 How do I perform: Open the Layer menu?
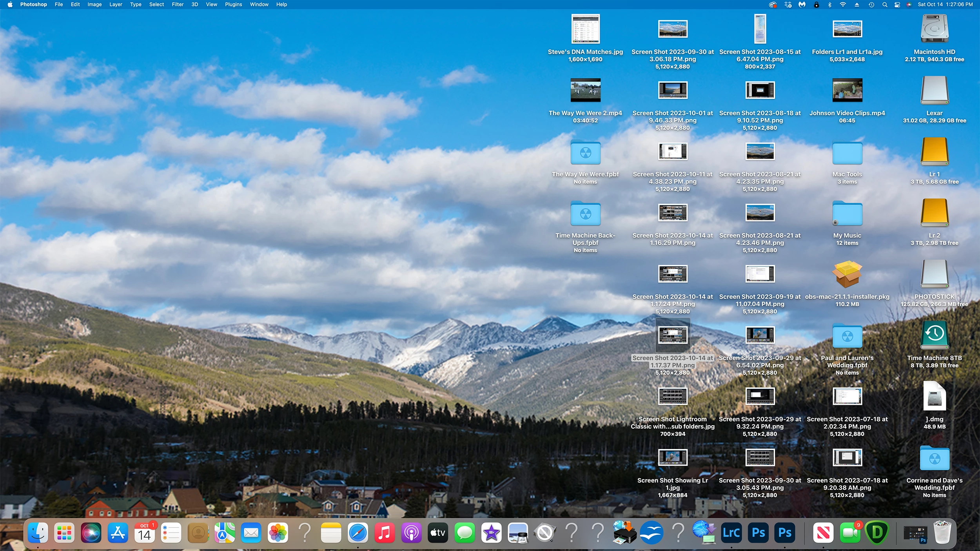pyautogui.click(x=116, y=5)
